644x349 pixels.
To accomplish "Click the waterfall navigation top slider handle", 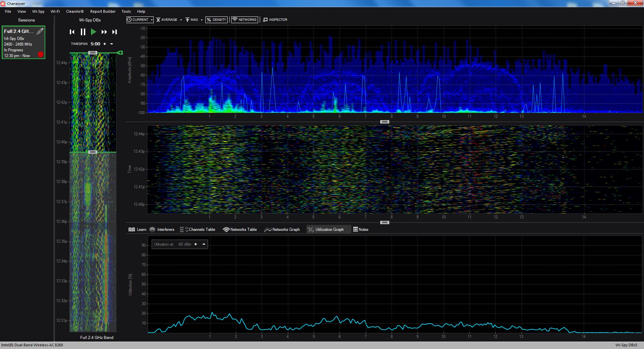I will (x=93, y=53).
